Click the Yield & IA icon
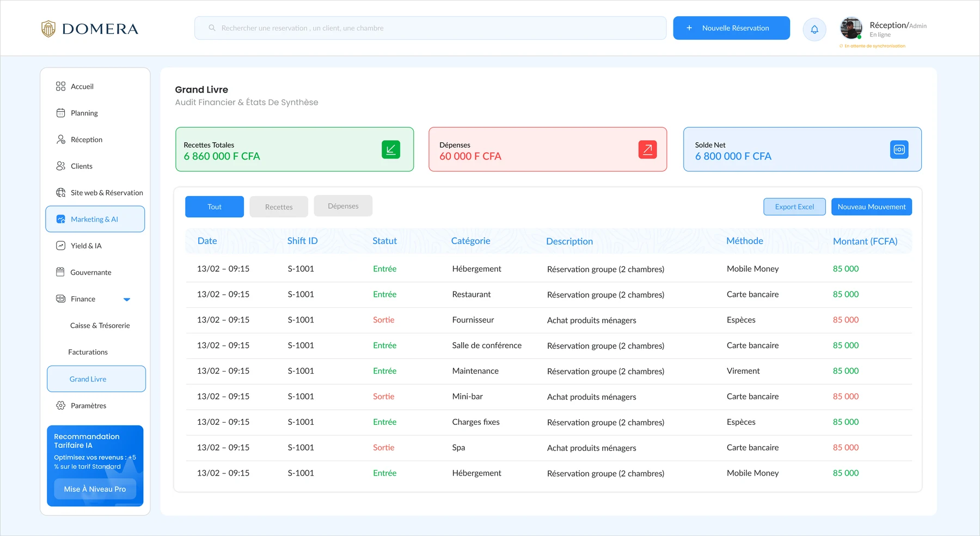 point(60,246)
